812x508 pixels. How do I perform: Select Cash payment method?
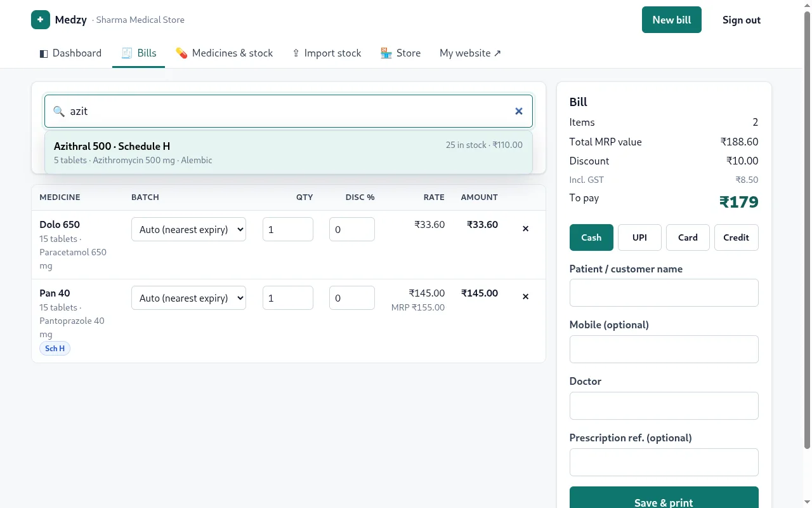[591, 237]
